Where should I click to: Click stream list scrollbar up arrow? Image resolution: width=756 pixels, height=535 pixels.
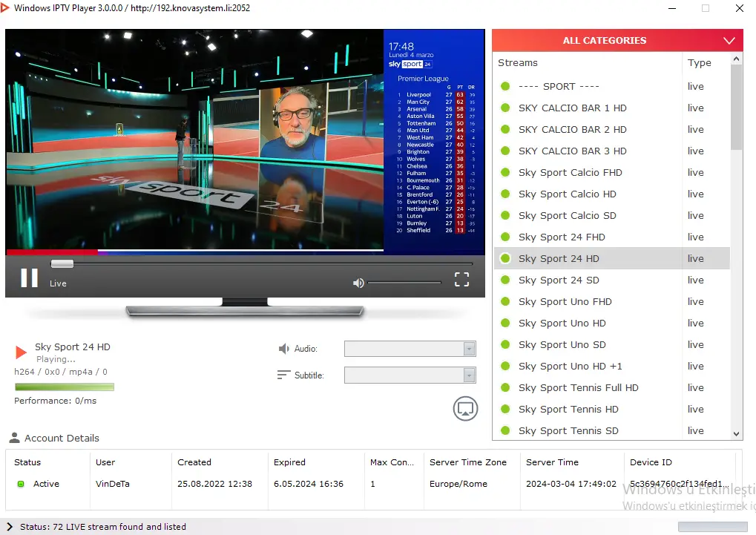point(736,59)
